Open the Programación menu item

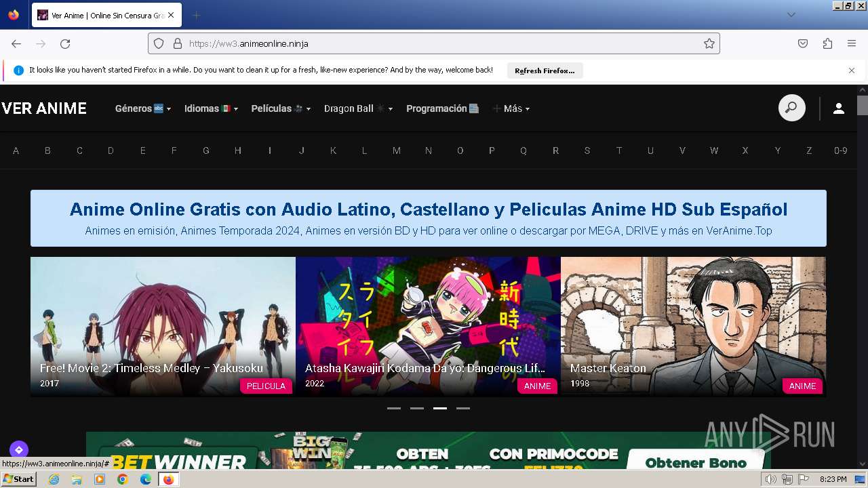click(x=443, y=108)
